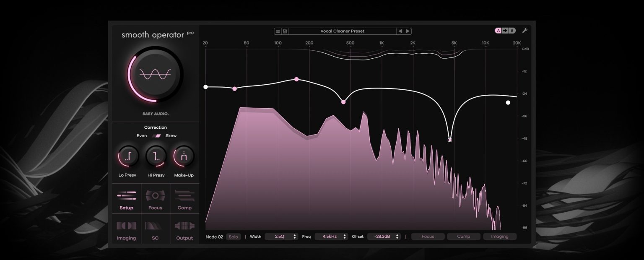Screen dimensions: 644x260
Task: Click the large central correction knob
Action: click(156, 74)
